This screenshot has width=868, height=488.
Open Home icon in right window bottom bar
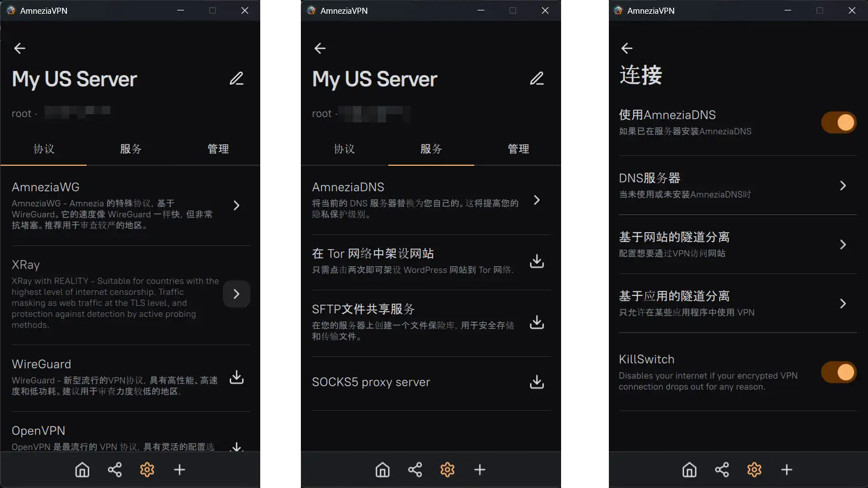click(x=690, y=470)
